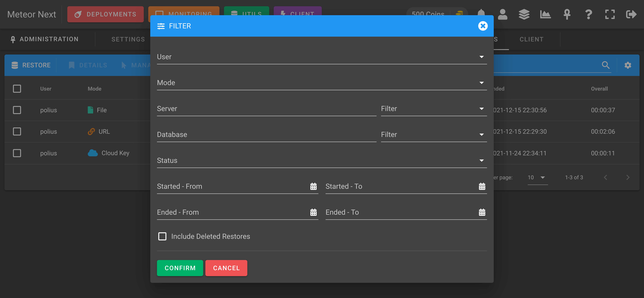
Task: Select the polius File row checkbox
Action: pyautogui.click(x=17, y=110)
